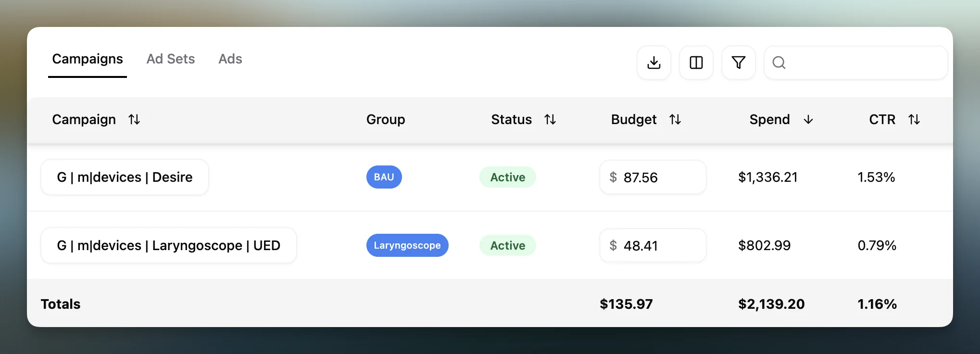Sort by Status column arrows
The height and width of the screenshot is (354, 980).
[x=550, y=119]
